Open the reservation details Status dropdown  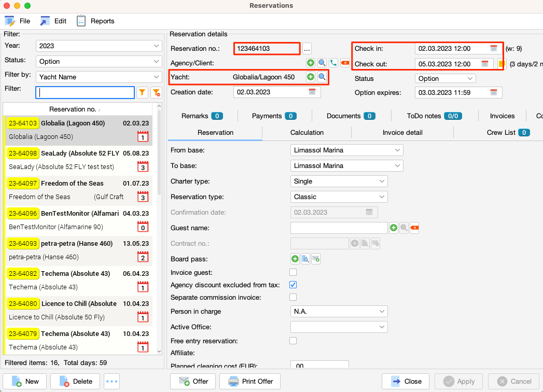click(x=445, y=78)
